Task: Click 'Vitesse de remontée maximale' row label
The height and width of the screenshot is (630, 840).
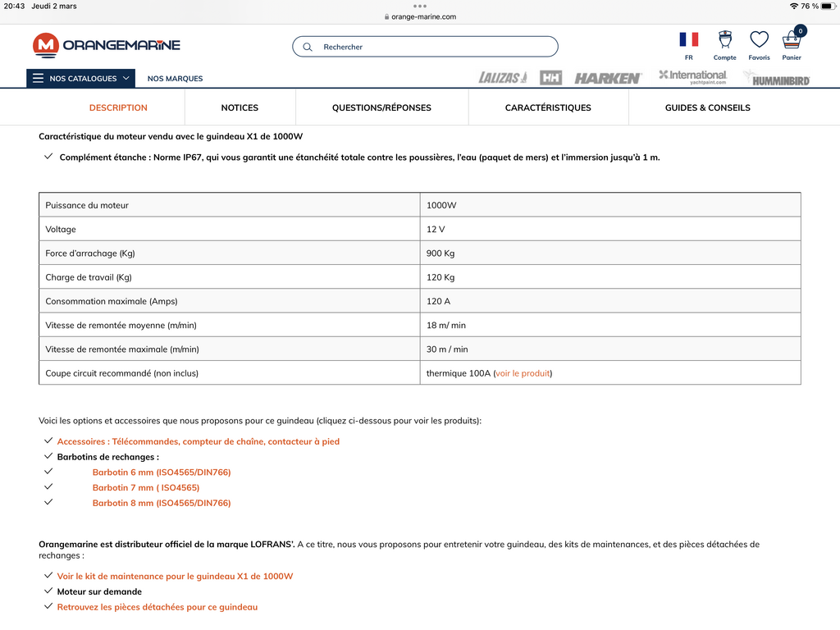Action: pos(122,349)
